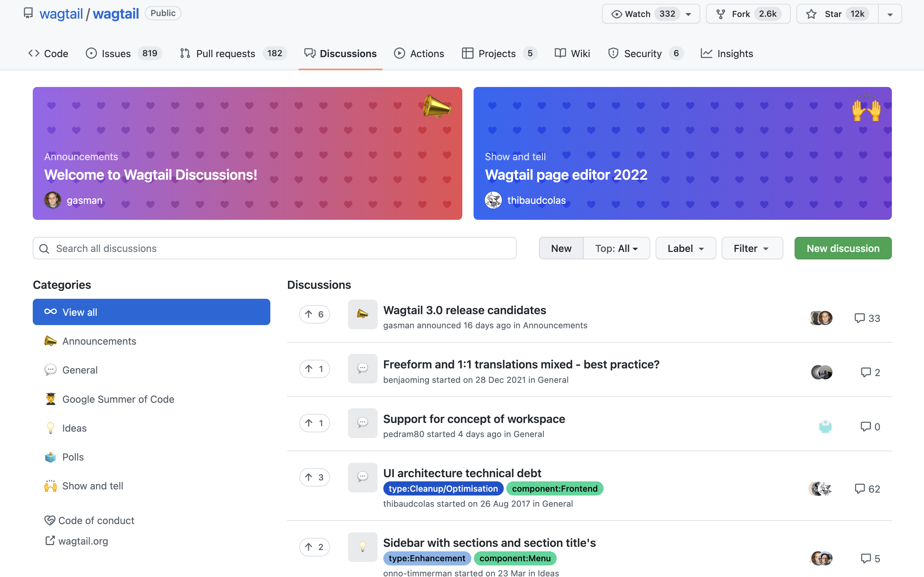Open wagtail.org external link
Screen dimensions: 924x577
[83, 541]
